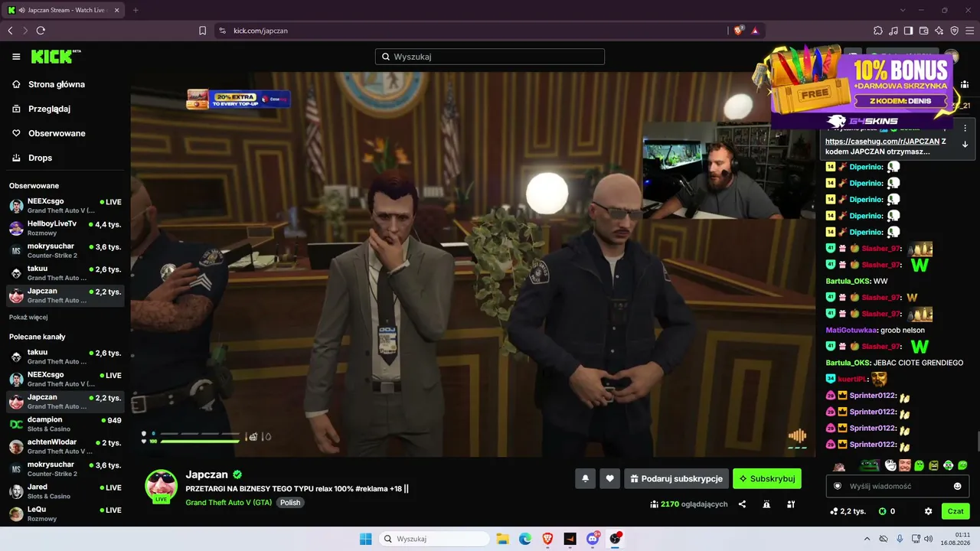
Task: Click the G4SKINS 10% bonus ad banner
Action: [861, 88]
